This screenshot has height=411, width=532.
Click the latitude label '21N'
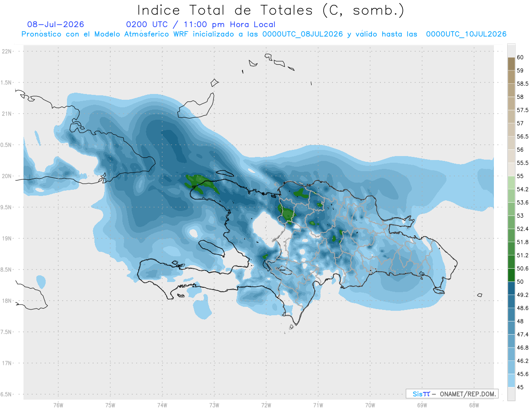pos(7,114)
